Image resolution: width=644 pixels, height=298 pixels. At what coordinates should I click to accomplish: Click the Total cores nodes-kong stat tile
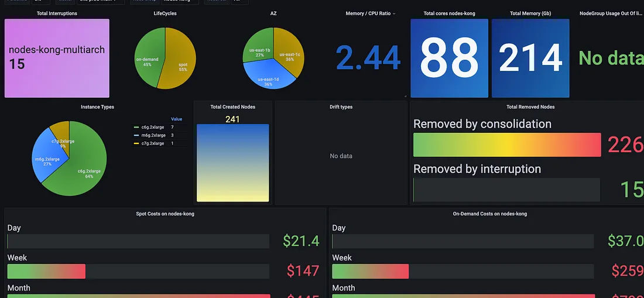(x=449, y=59)
